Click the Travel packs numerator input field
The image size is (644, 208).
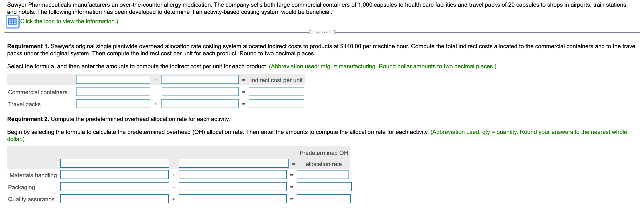[113, 104]
